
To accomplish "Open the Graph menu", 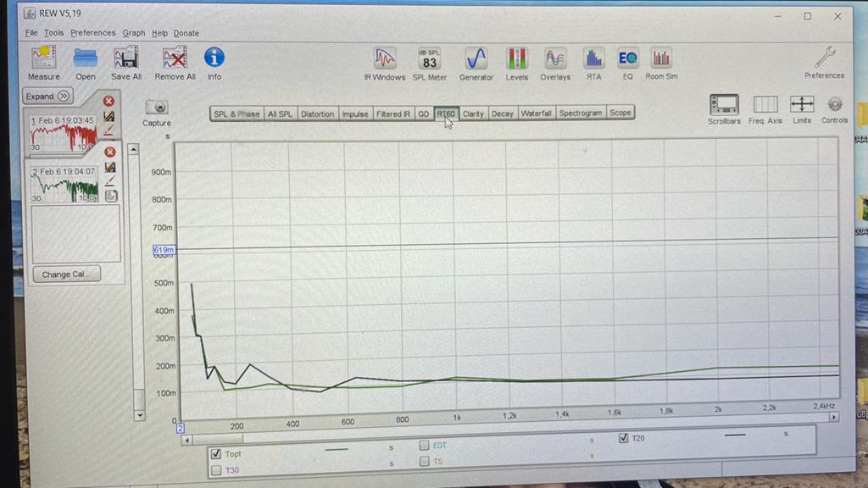I will (133, 33).
